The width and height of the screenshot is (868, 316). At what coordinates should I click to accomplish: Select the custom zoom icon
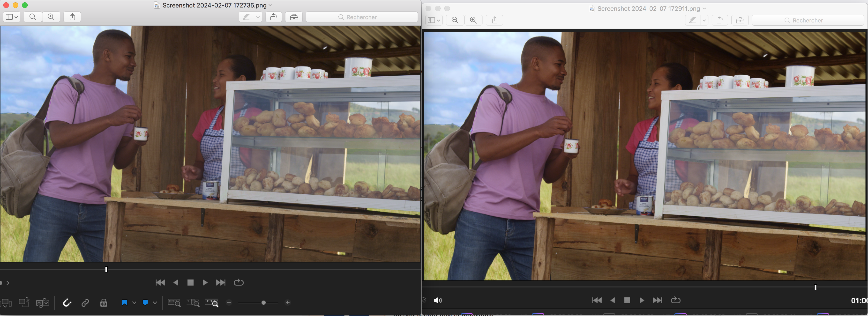click(212, 302)
